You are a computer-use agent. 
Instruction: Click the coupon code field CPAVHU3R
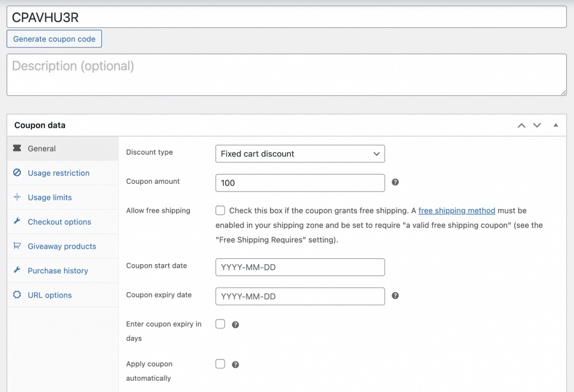(286, 17)
